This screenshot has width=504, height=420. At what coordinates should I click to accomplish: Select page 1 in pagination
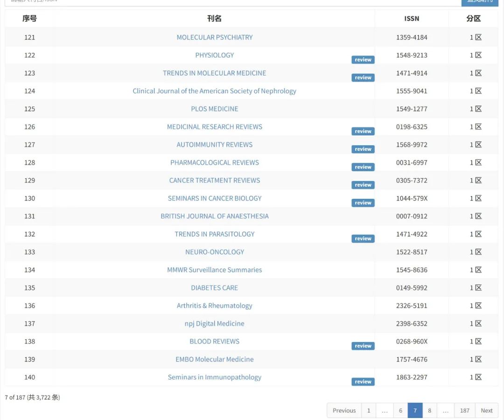368,411
